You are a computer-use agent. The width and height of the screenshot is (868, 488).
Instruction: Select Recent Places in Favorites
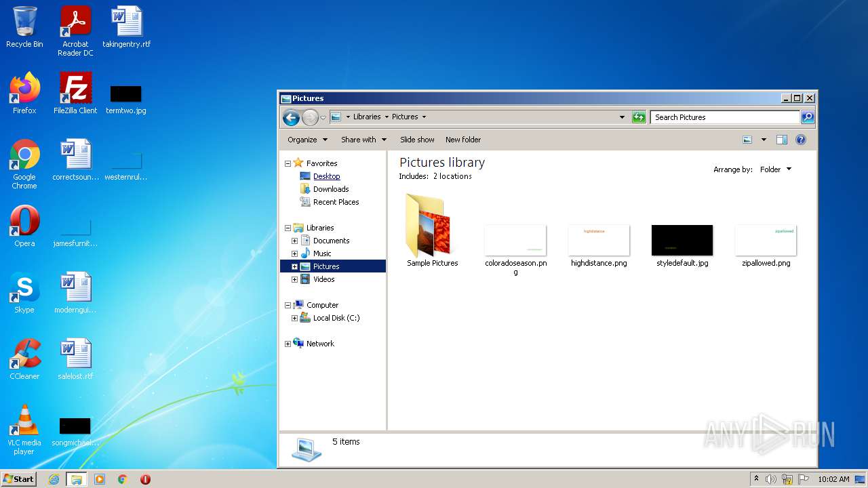[336, 202]
